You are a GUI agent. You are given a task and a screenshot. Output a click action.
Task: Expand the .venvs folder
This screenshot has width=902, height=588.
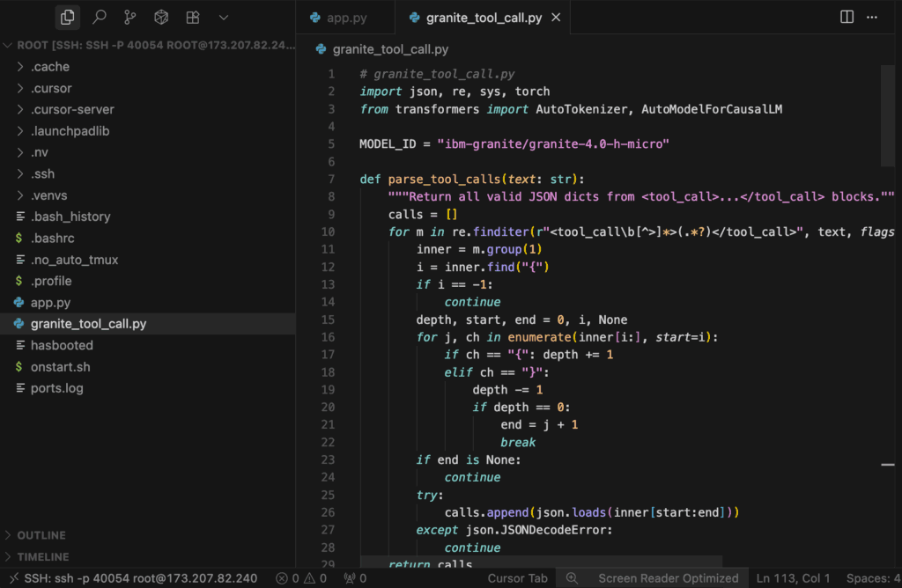pyautogui.click(x=49, y=195)
